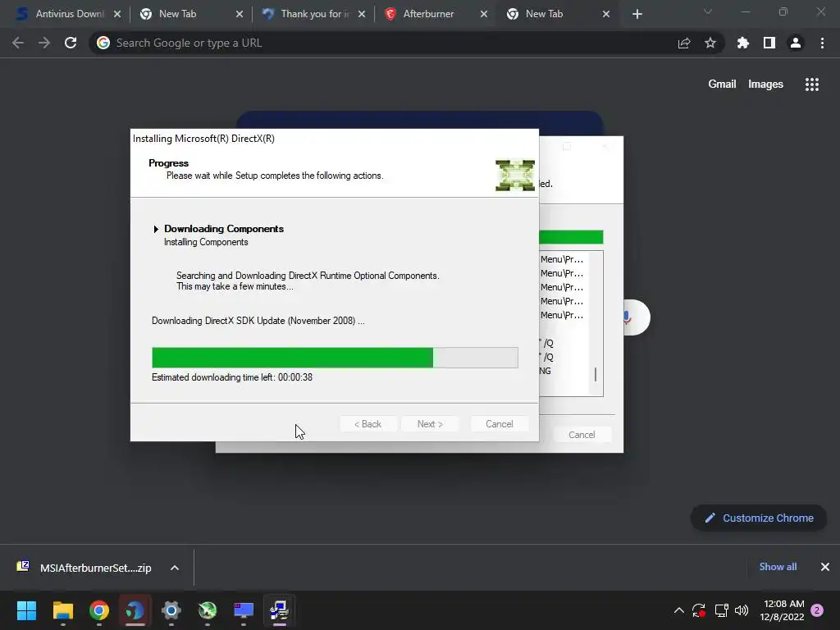Click Customize Chrome button
The height and width of the screenshot is (630, 840).
tap(759, 518)
